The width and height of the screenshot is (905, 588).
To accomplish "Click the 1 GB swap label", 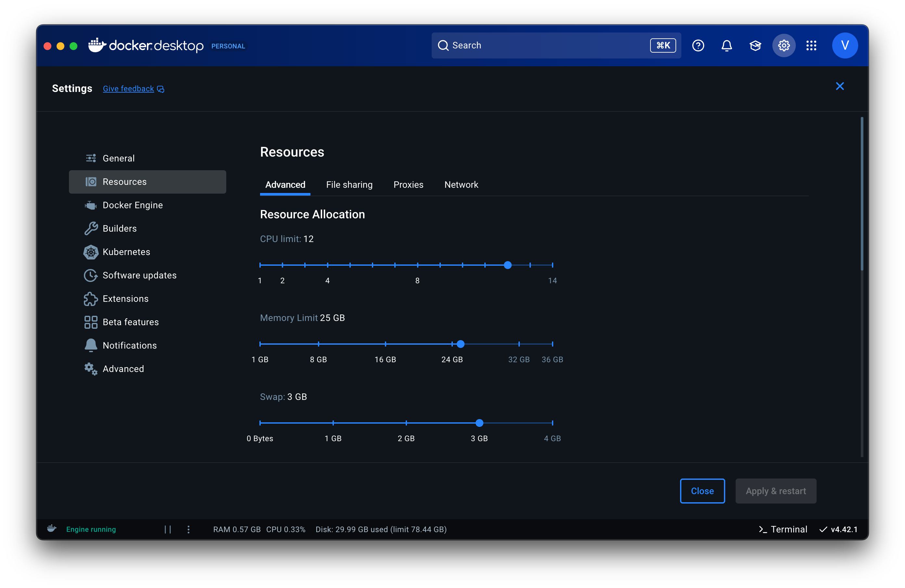I will click(333, 438).
